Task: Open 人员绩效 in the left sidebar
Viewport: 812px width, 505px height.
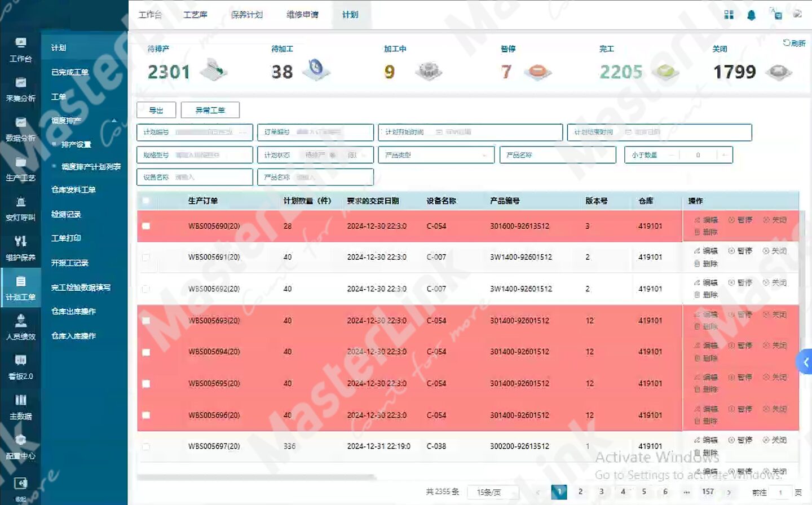Action: point(21,328)
